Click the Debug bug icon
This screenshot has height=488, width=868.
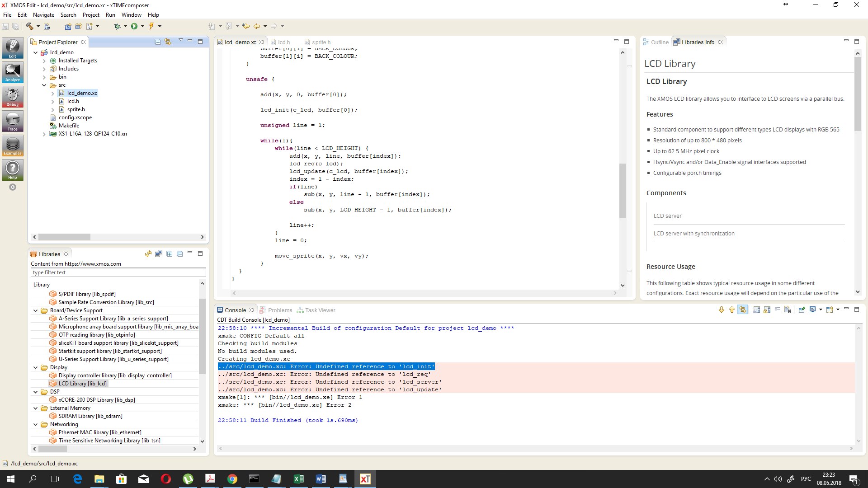[x=117, y=26]
